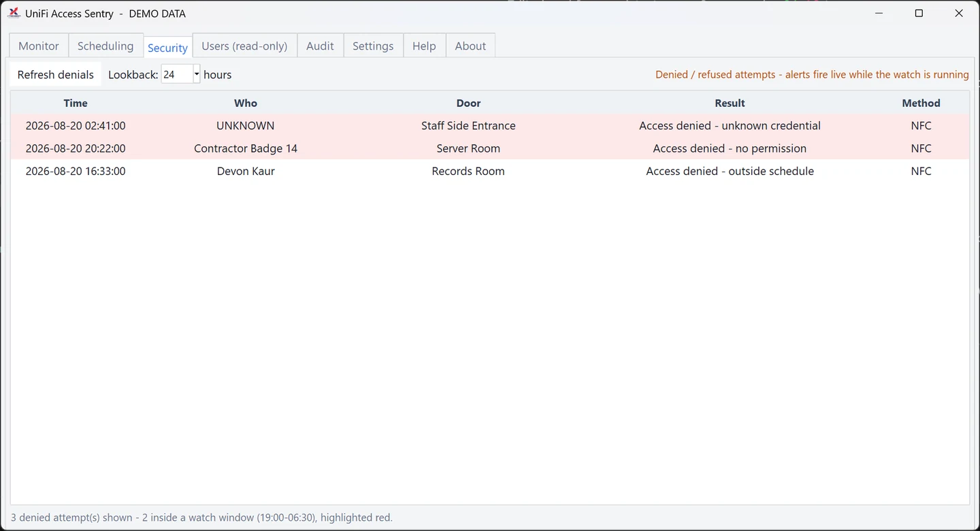Click 'Access denied - no permission' result

pyautogui.click(x=730, y=148)
